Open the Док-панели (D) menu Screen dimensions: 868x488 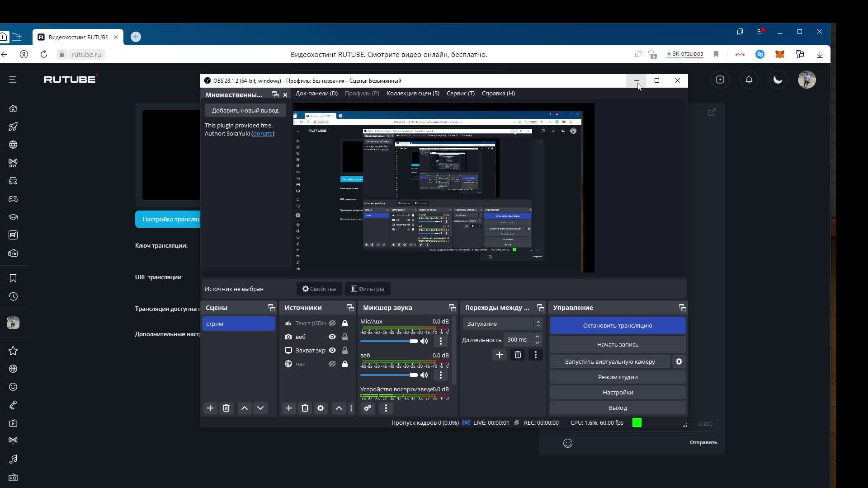point(316,94)
